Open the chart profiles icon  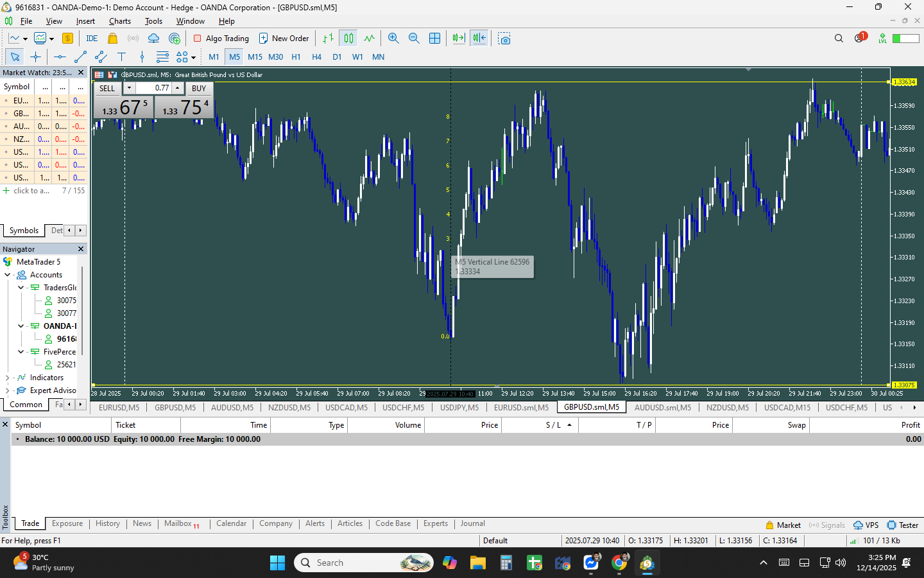click(x=40, y=39)
